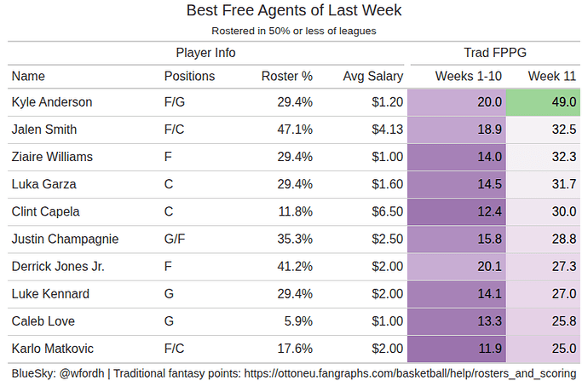Screen dimensions: 588x381
Task: Click the Roster % column header
Action: (x=286, y=76)
